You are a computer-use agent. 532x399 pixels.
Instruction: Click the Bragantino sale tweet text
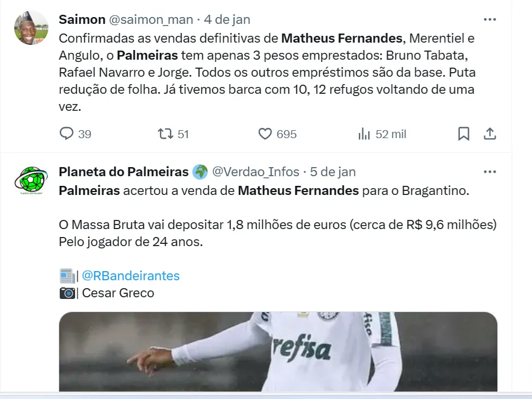pos(263,191)
